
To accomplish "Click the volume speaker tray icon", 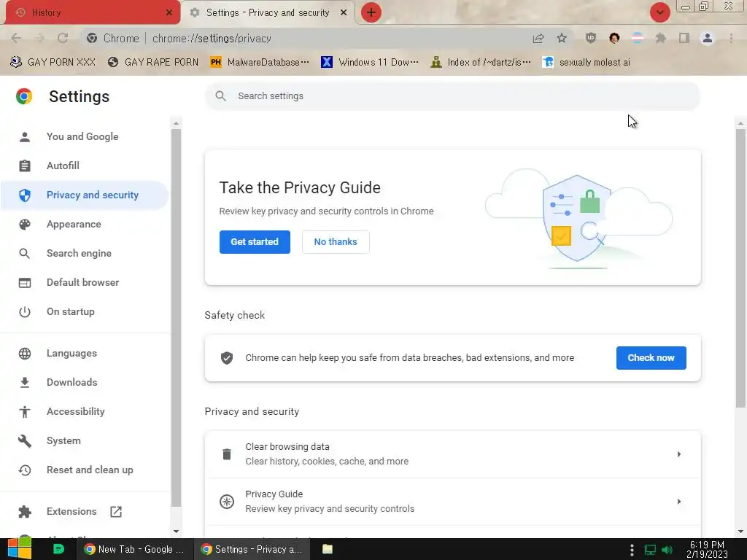I will (x=667, y=550).
